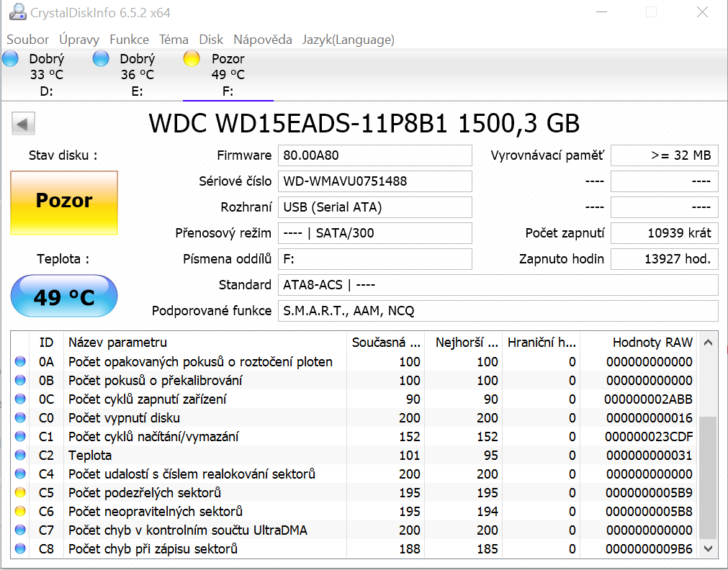The image size is (728, 570).
Task: Click the yellow Pozor health status button
Action: click(64, 203)
